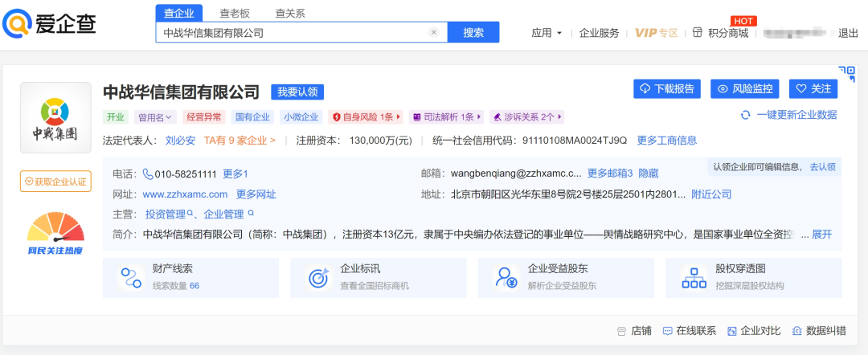Screen dimensions: 868x355
Task: Open the 企业标讯 bidding info card
Action: click(378, 277)
